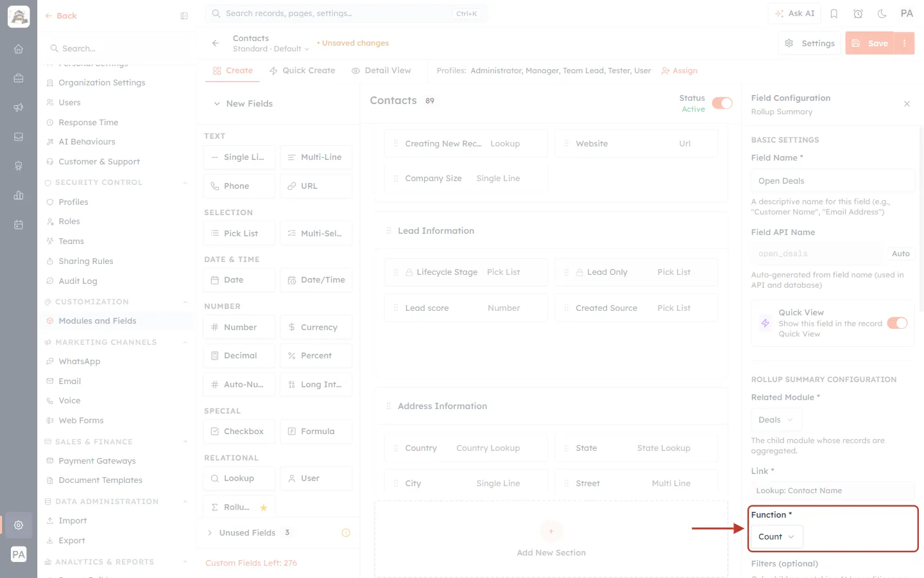Image resolution: width=924 pixels, height=578 pixels.
Task: Go back with arrow beside Contacts title
Action: tap(216, 43)
